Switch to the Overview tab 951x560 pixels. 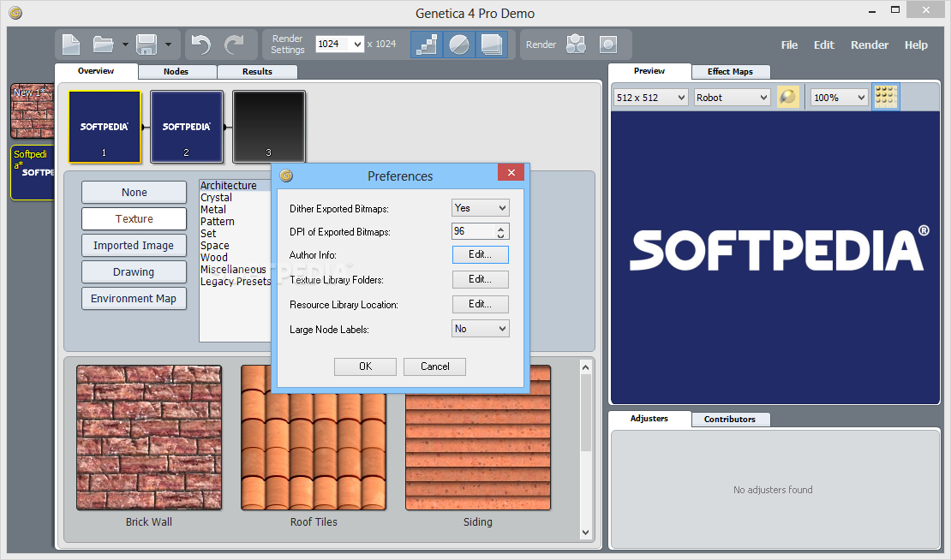[96, 71]
